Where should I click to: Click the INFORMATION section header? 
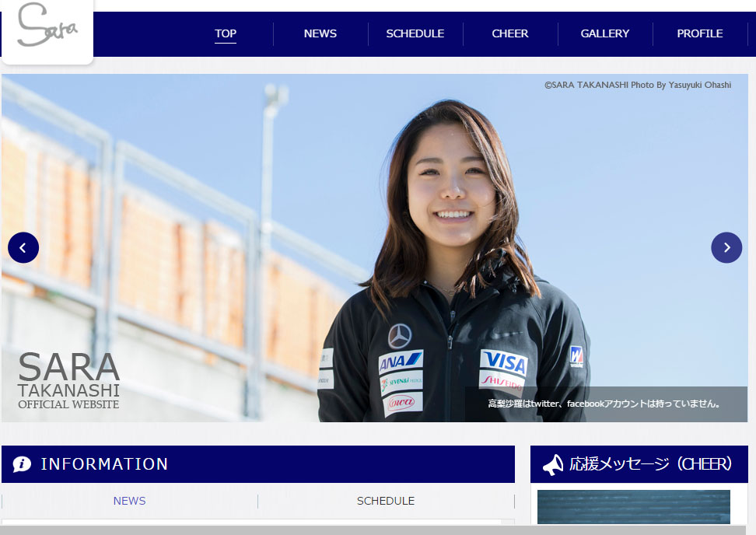(105, 464)
